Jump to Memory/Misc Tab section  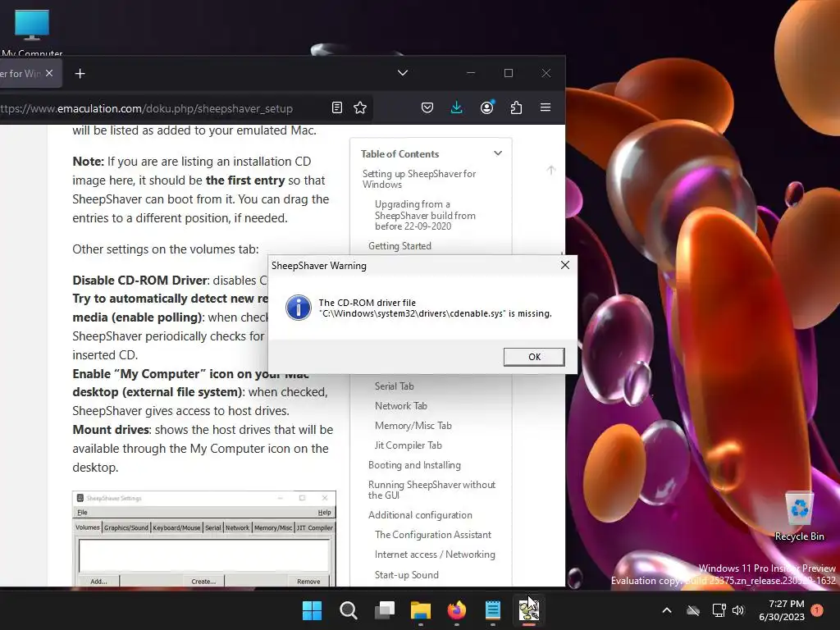tap(413, 426)
